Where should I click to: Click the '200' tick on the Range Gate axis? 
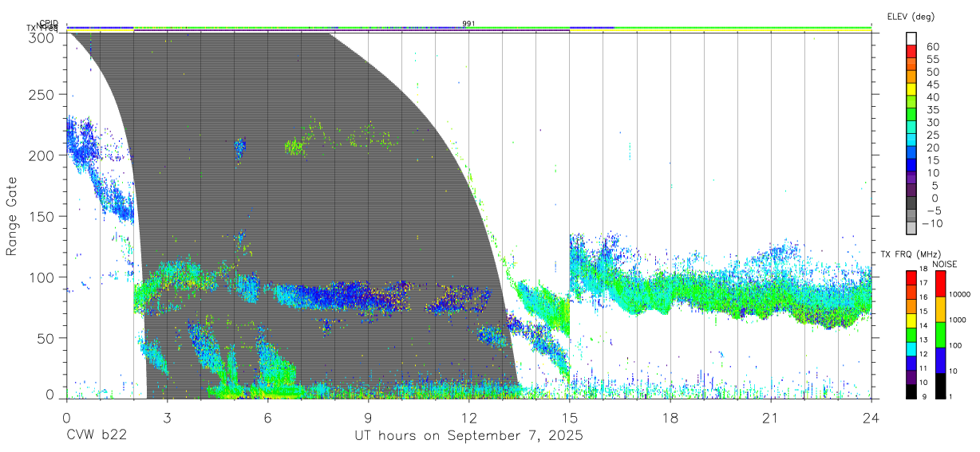point(41,155)
